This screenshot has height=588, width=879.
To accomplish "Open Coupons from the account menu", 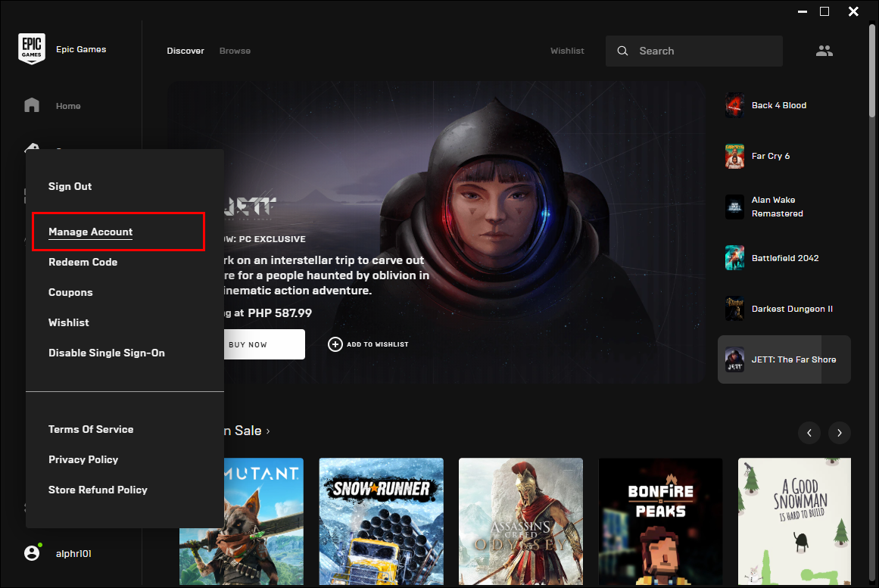I will [70, 292].
